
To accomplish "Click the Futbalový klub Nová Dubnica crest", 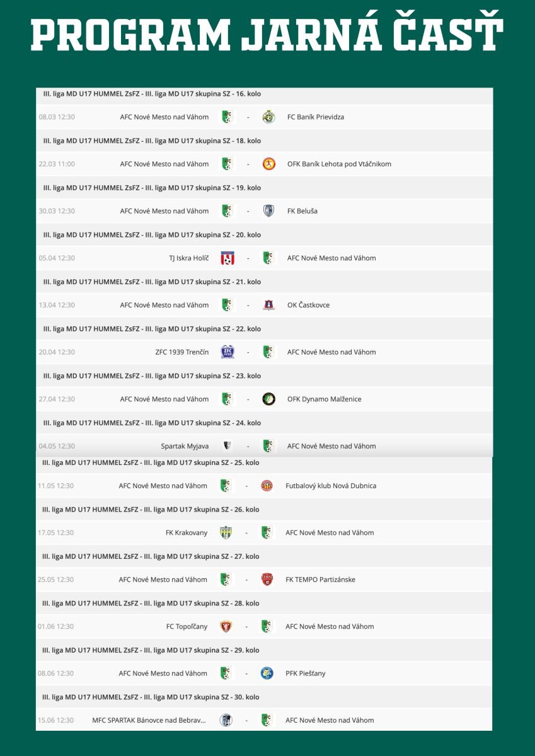I will tap(267, 486).
